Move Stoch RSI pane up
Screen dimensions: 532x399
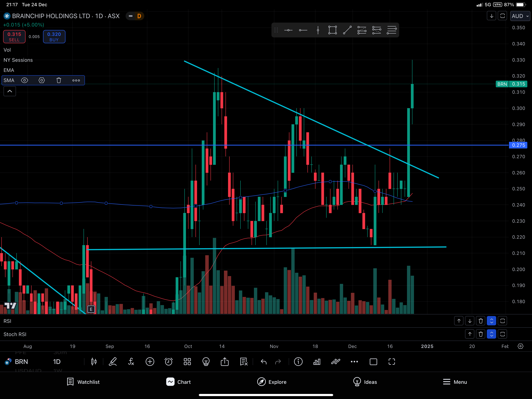[x=470, y=334]
